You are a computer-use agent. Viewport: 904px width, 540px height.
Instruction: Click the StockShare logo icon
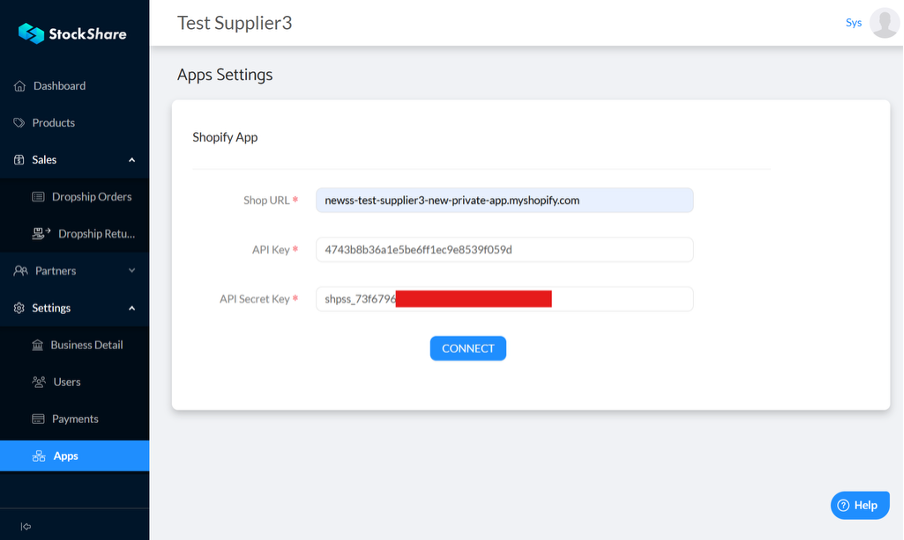(31, 34)
